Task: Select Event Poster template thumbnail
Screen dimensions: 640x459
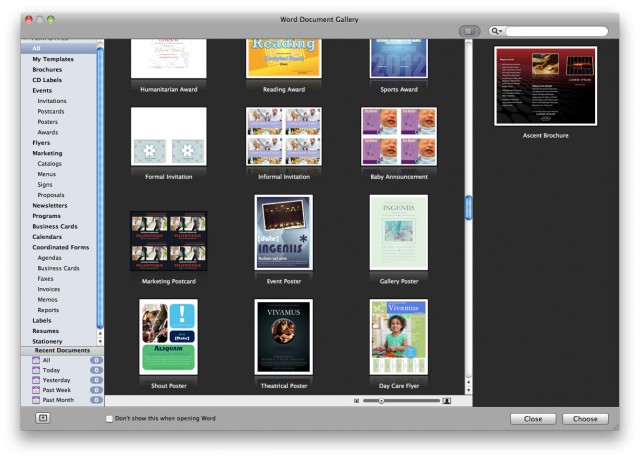Action: tap(284, 232)
